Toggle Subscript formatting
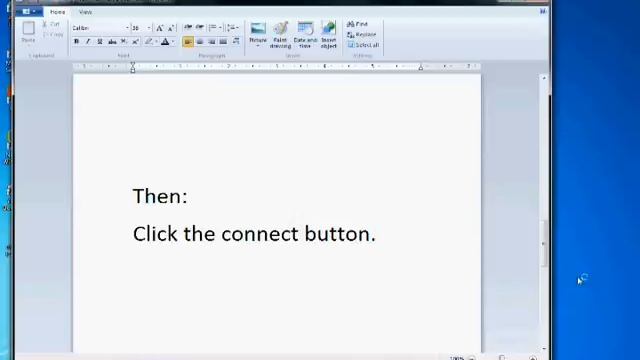This screenshot has height=360, width=640. 124,41
